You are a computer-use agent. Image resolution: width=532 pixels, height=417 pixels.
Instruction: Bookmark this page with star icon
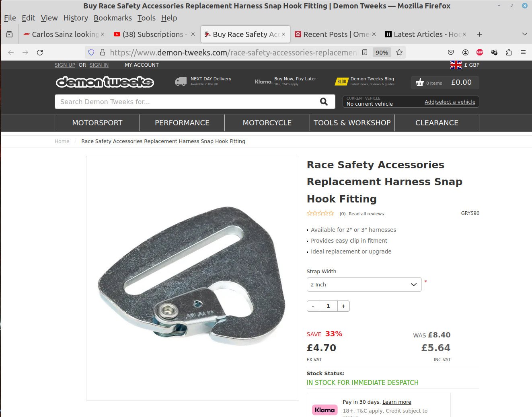(399, 52)
